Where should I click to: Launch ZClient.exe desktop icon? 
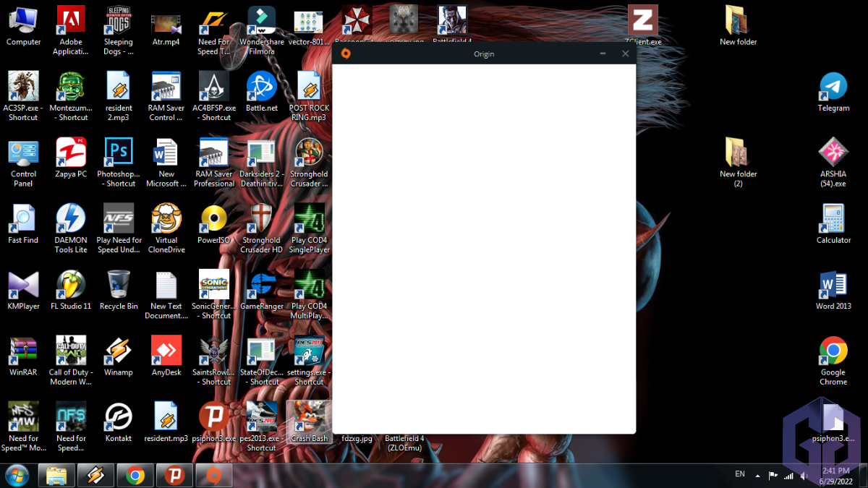[643, 26]
